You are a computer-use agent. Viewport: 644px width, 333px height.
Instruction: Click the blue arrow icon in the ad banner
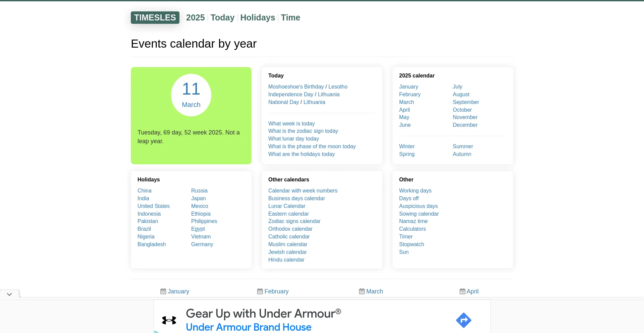point(463,320)
